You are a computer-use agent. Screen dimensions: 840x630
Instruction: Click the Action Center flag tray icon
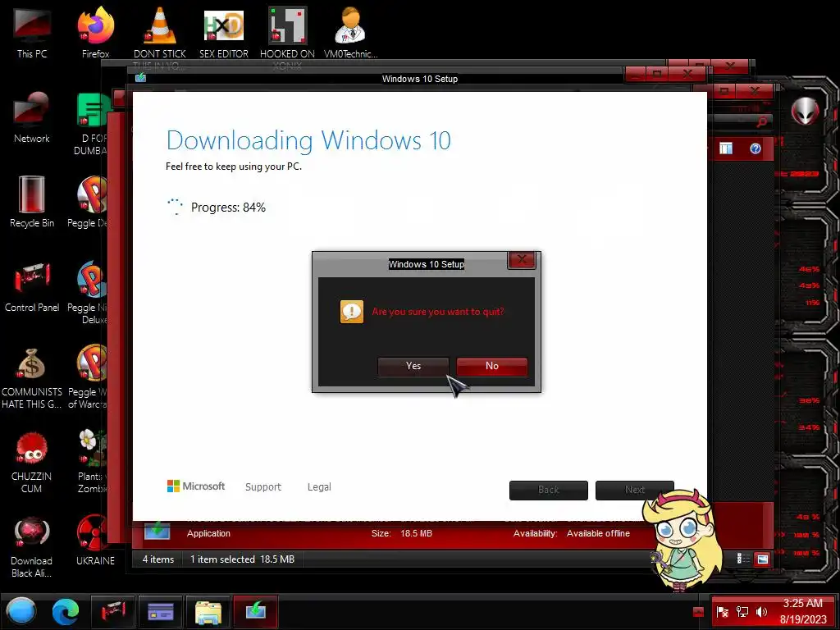tap(722, 612)
